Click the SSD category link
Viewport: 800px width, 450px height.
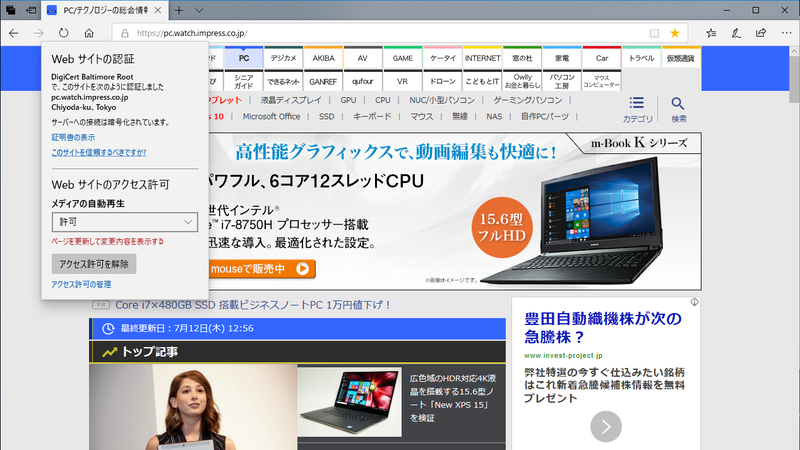tap(327, 117)
